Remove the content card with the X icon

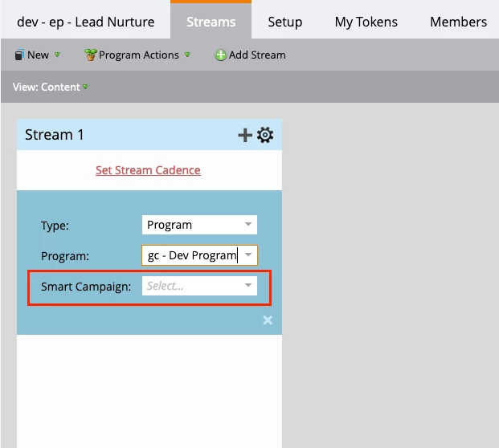click(x=268, y=320)
